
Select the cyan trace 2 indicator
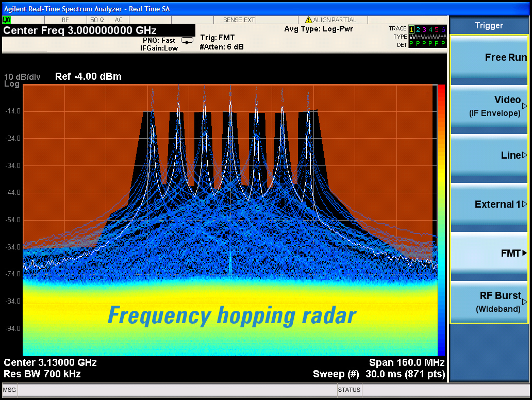(418, 29)
